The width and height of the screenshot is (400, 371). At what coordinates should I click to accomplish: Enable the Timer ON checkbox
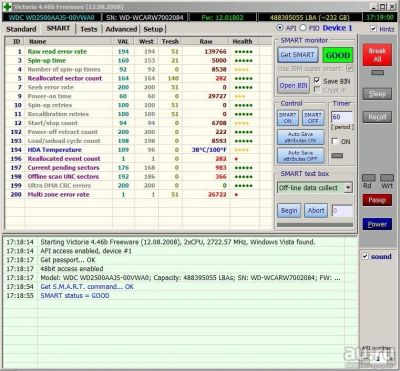pos(335,141)
